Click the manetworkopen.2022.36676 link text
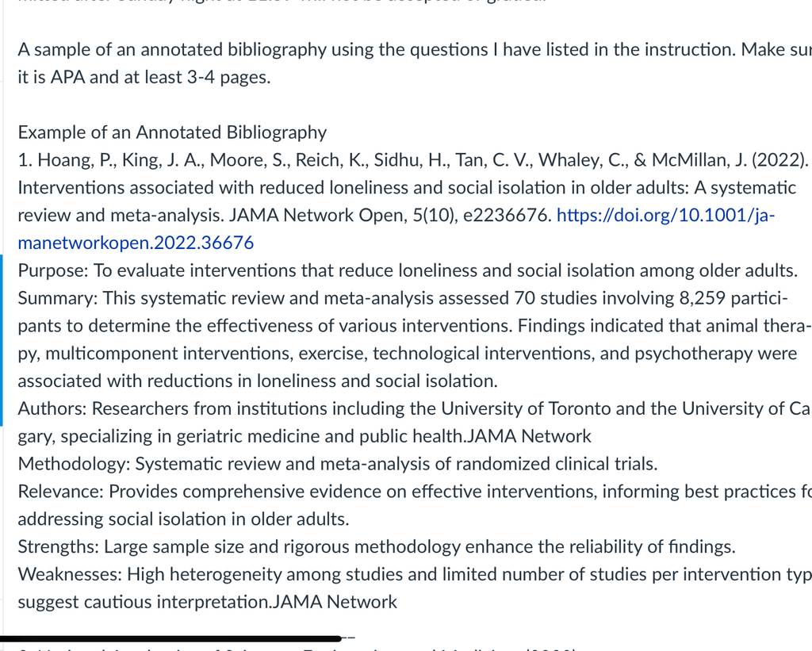Viewport: 812px width, 651px height. (136, 243)
